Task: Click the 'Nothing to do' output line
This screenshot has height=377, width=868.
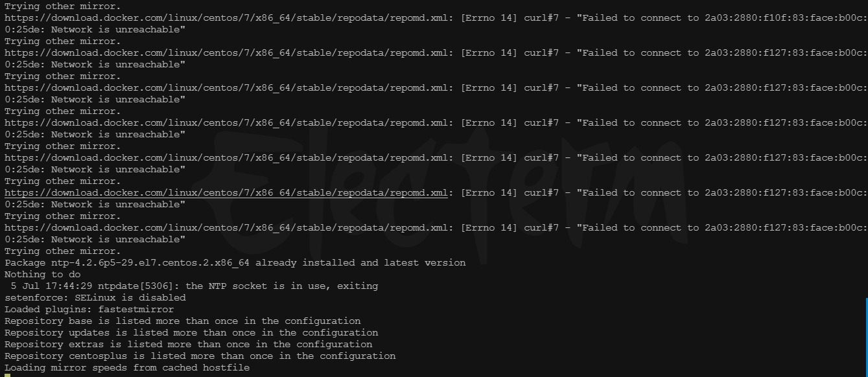Action: (x=43, y=274)
